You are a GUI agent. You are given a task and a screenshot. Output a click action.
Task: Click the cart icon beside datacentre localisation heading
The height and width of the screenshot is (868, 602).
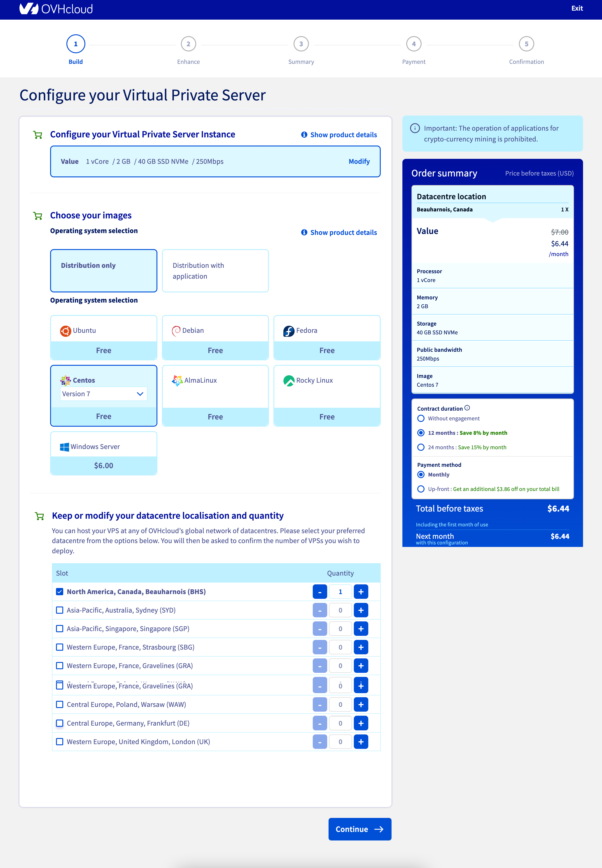click(39, 516)
